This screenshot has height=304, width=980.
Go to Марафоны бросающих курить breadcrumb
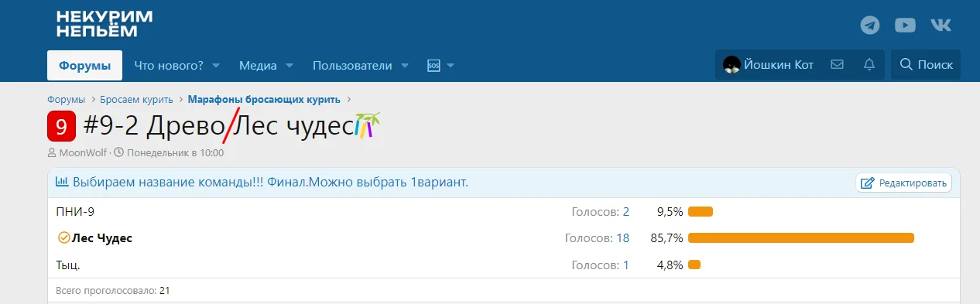[x=264, y=100]
